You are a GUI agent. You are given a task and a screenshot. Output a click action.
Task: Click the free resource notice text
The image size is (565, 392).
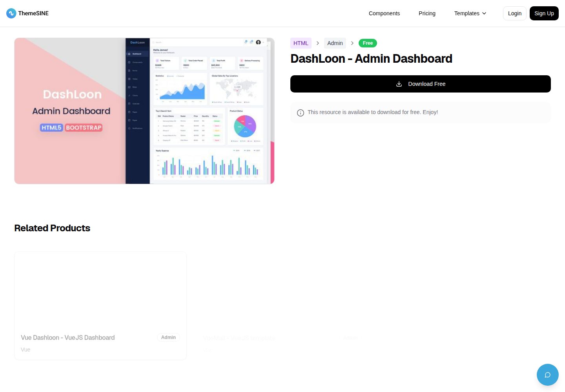point(373,112)
